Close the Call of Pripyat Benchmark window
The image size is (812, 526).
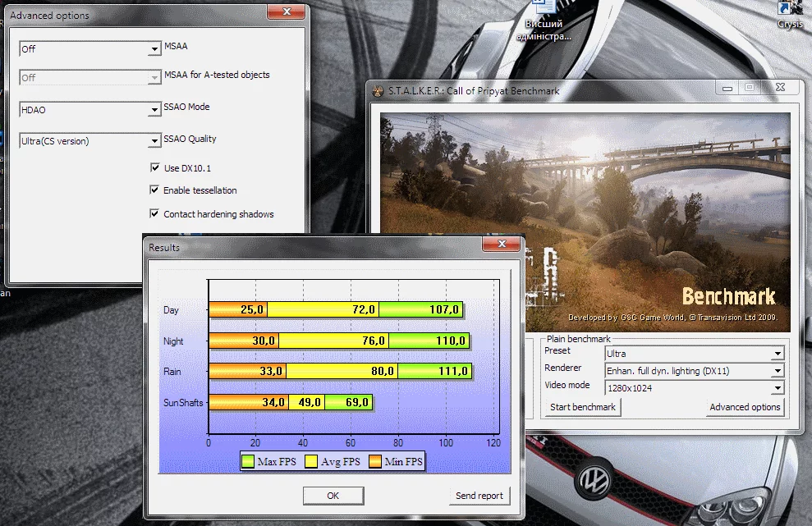[781, 88]
